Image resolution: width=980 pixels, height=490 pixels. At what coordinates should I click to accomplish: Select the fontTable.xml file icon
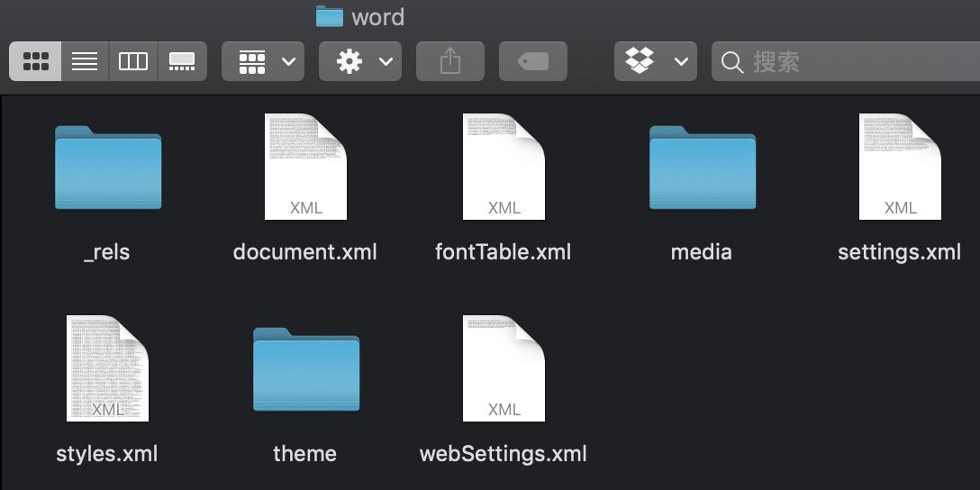point(504,167)
